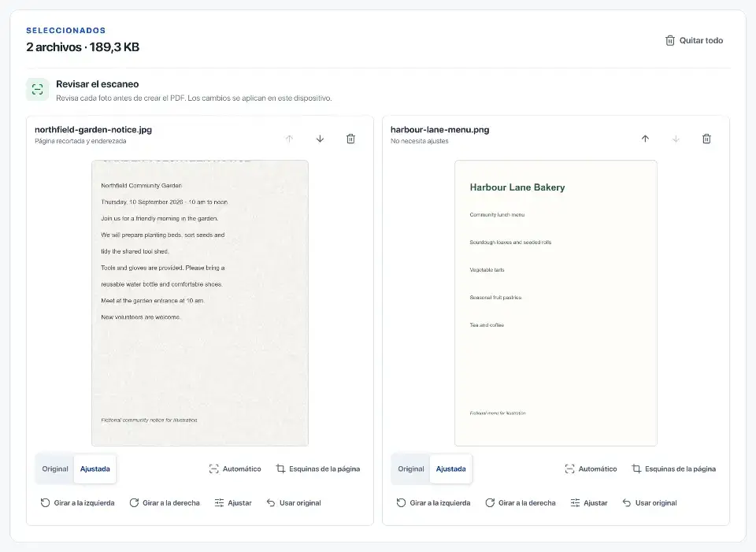This screenshot has width=756, height=552.
Task: Rotate harbour-lane-menu.png left with Girar a la izquierda
Action: (433, 503)
